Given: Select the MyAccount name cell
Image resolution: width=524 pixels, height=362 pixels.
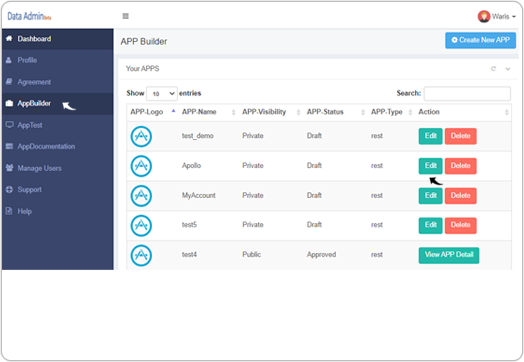Looking at the screenshot, I should point(199,196).
